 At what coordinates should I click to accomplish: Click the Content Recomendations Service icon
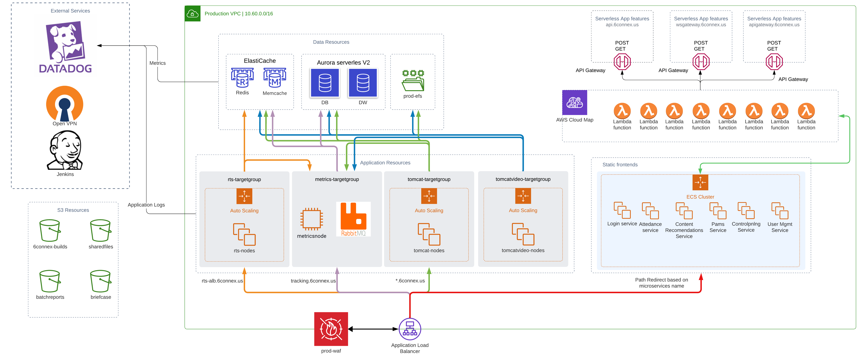[x=684, y=211]
